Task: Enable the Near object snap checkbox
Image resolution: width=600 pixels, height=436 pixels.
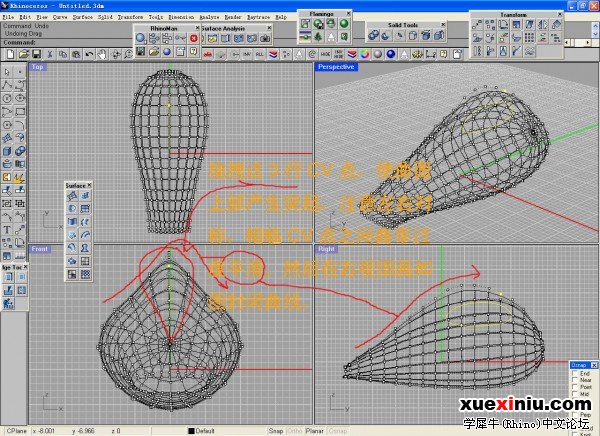Action: coord(574,380)
